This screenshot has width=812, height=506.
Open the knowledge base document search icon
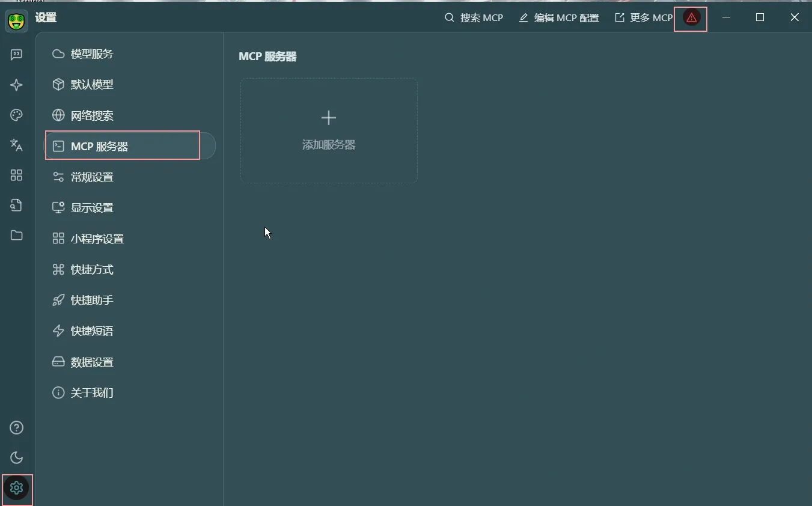(x=16, y=206)
